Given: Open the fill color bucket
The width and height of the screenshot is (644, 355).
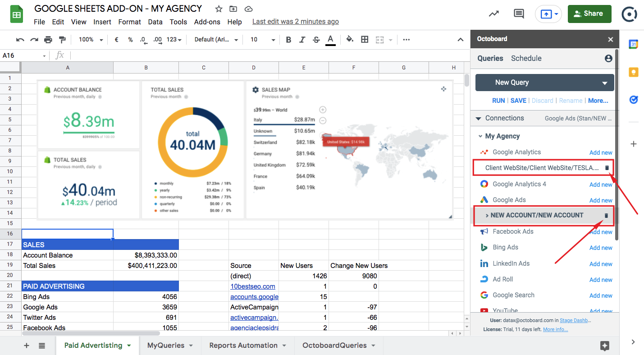Looking at the screenshot, I should [349, 40].
